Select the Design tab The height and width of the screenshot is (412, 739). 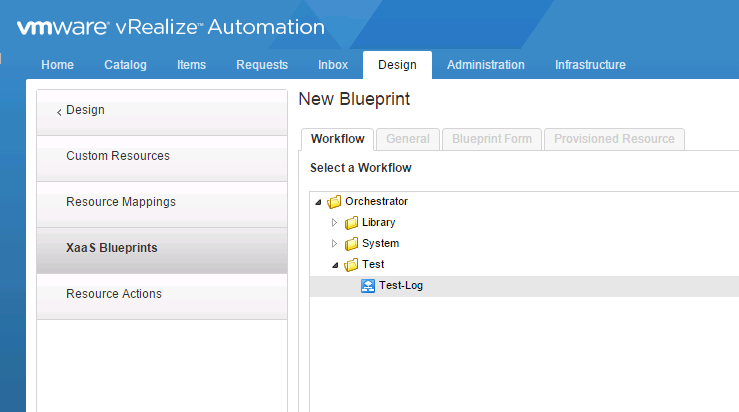click(x=397, y=65)
